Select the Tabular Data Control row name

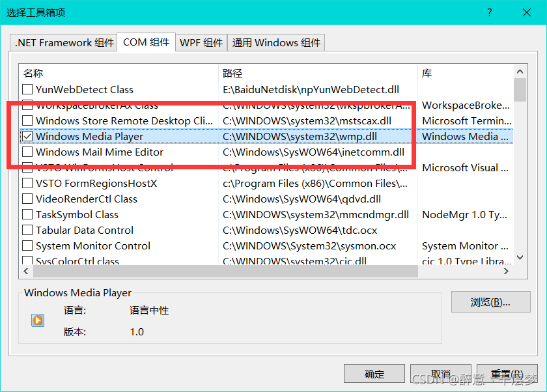point(85,231)
